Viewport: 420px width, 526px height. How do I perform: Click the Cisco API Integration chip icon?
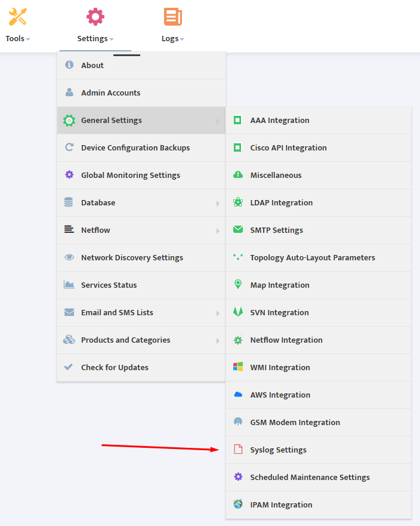click(x=237, y=147)
